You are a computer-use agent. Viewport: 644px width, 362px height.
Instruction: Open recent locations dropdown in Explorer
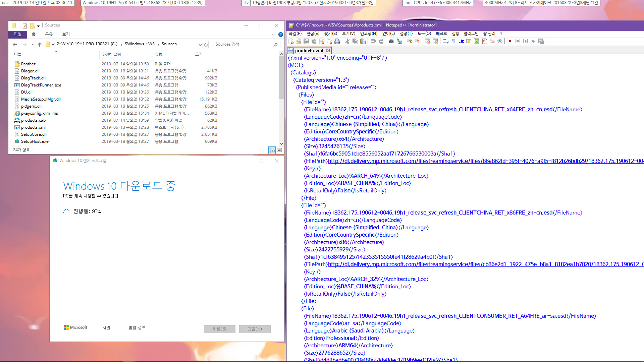pos(33,44)
